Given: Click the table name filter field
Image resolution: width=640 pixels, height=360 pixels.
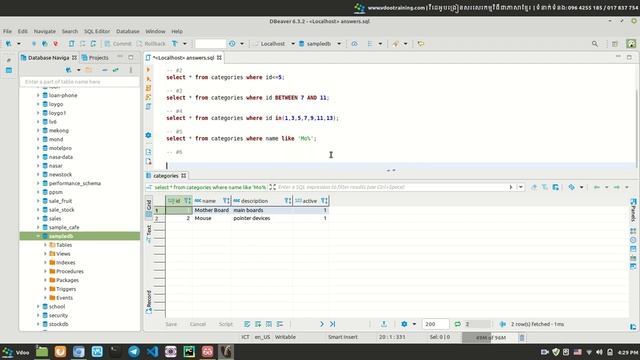Looking at the screenshot, I should tap(80, 82).
